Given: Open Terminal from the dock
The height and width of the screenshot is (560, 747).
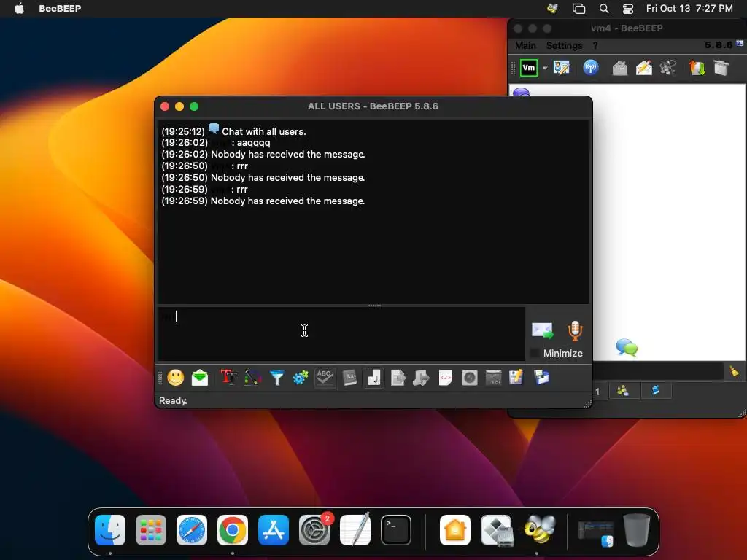Looking at the screenshot, I should 396,530.
